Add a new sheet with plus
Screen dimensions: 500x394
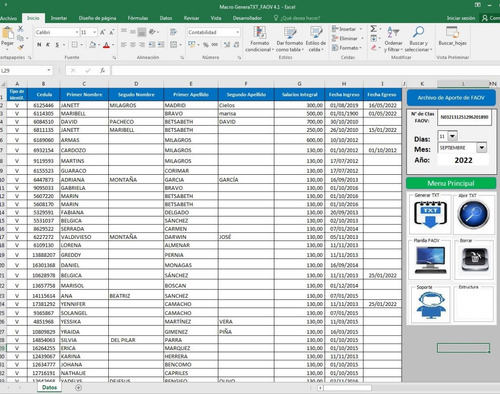coord(78,387)
